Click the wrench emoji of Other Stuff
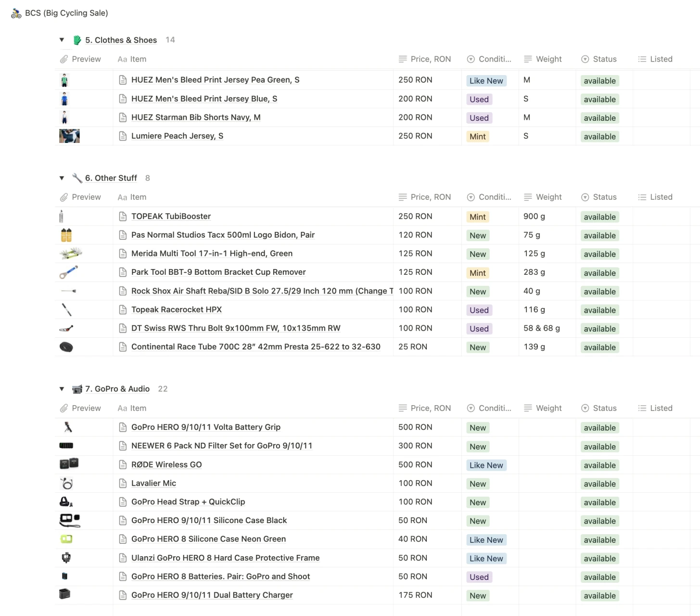This screenshot has width=700, height=616. tap(77, 178)
